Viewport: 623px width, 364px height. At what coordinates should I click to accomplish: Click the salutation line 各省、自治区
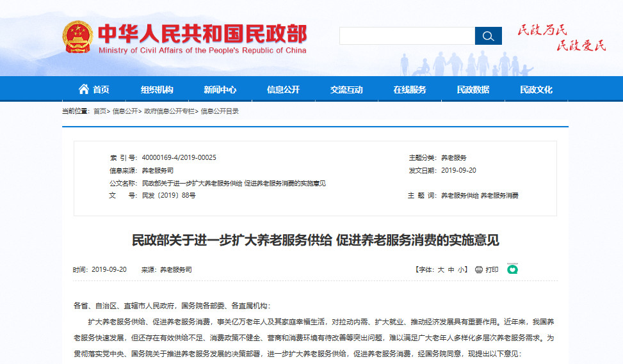tap(172, 306)
